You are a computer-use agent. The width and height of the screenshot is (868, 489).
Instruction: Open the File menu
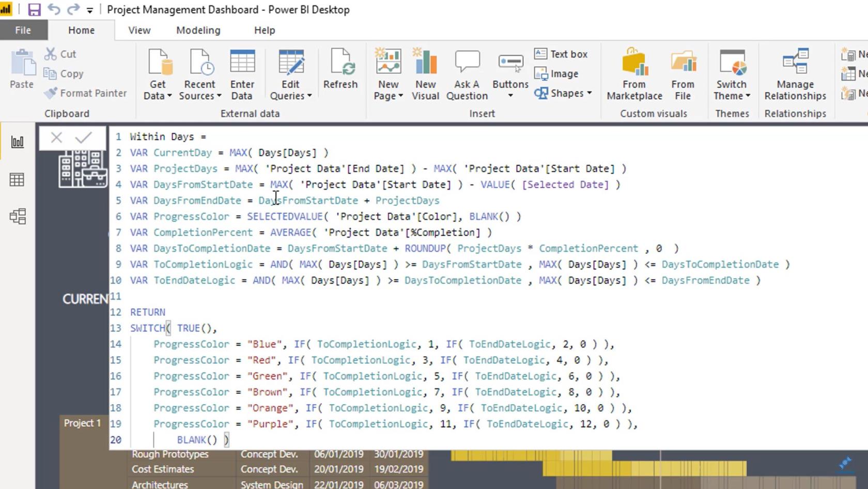pyautogui.click(x=23, y=30)
